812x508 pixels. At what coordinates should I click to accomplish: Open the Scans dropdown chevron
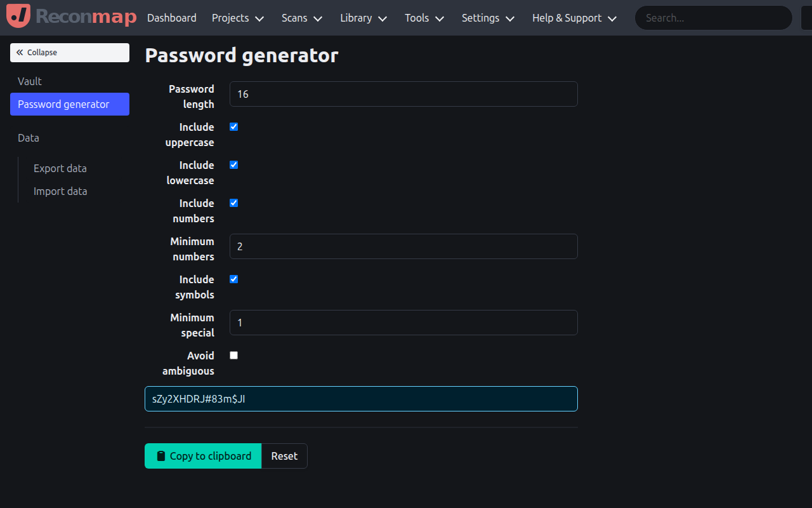[x=318, y=18]
